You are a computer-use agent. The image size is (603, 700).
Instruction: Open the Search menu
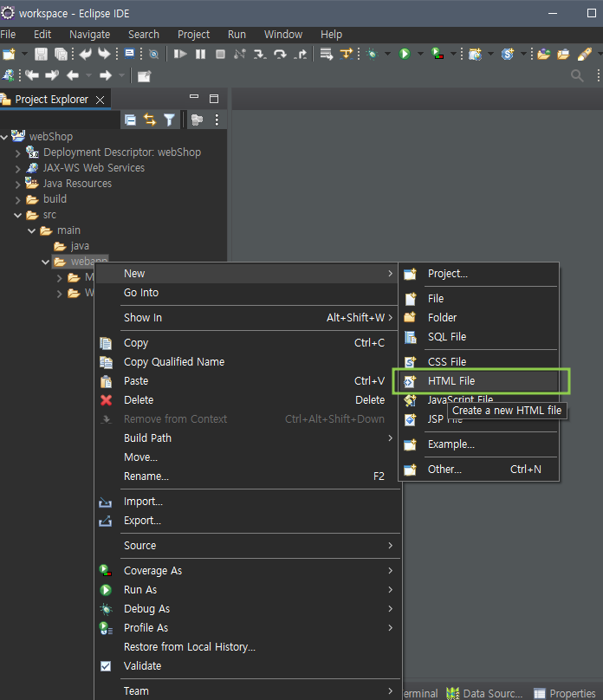[x=144, y=35]
